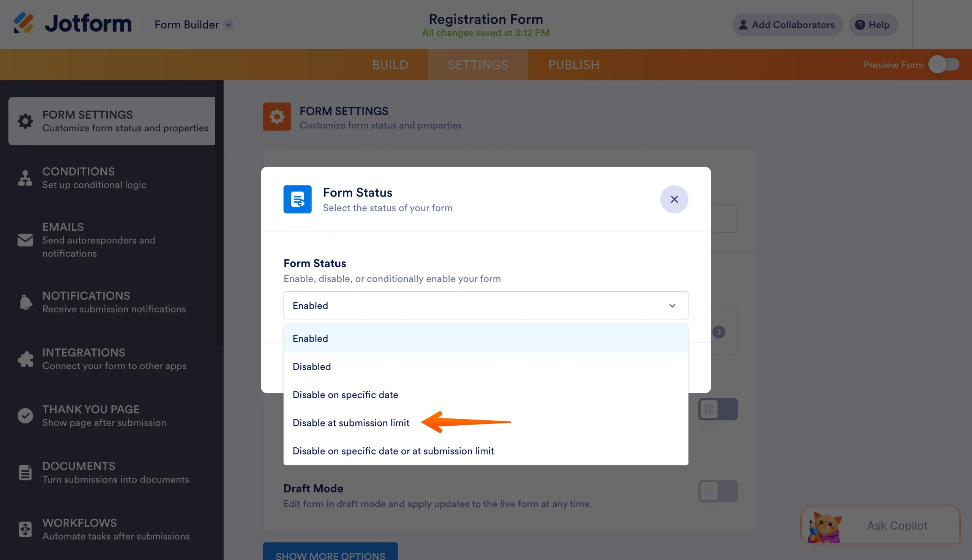
Task: Select the Disabled option
Action: 486,367
